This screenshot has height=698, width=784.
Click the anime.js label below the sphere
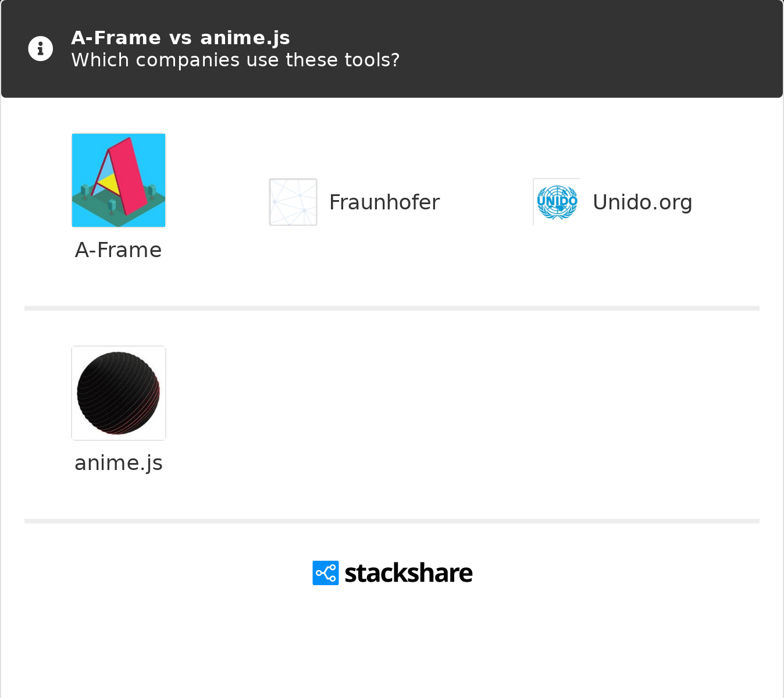pyautogui.click(x=119, y=463)
